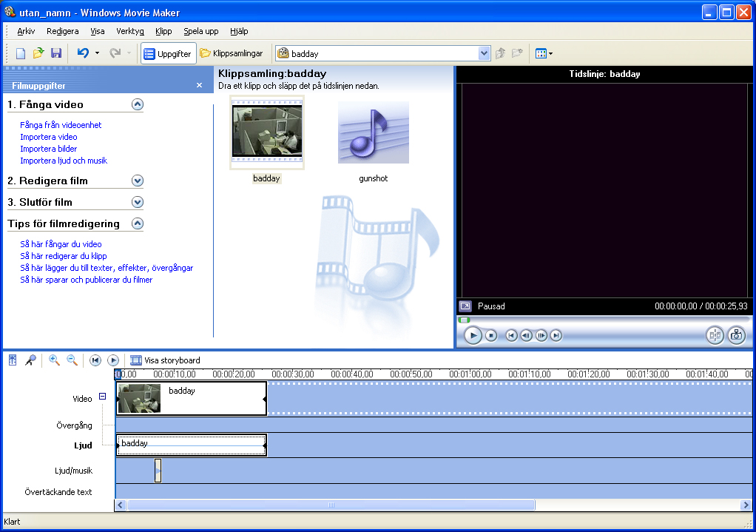The image size is (756, 532).
Task: Open the Så här fångar du video tip
Action: pos(61,244)
